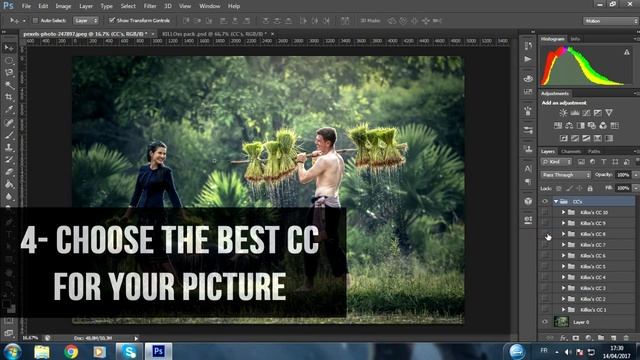Add a Vibrance adjustment

tap(609, 113)
